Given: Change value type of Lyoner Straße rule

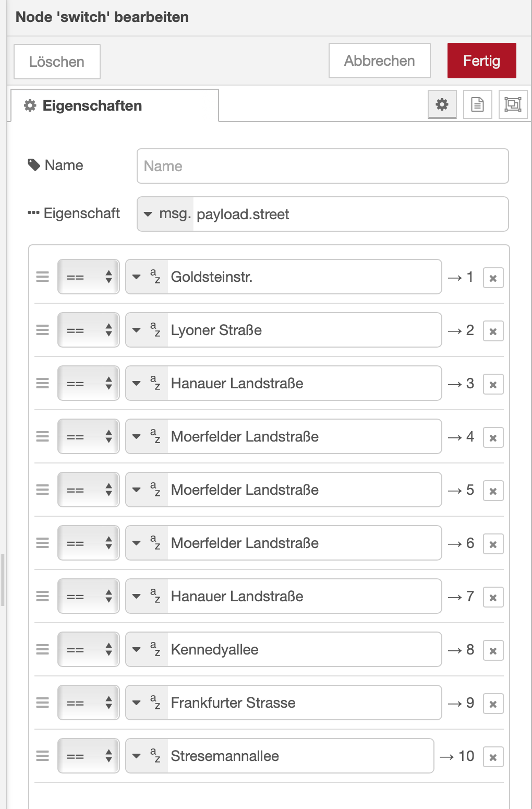Looking at the screenshot, I should 147,330.
